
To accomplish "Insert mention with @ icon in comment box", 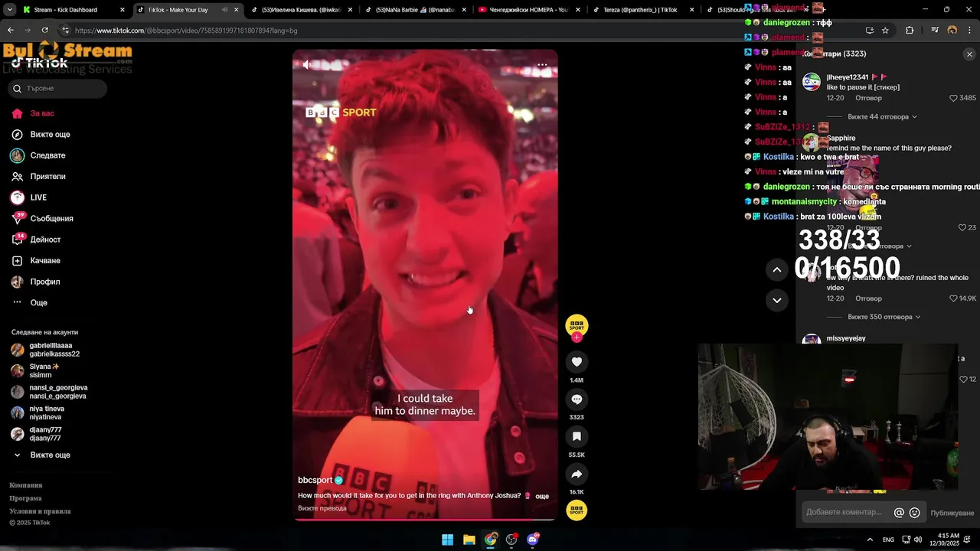I will (899, 513).
